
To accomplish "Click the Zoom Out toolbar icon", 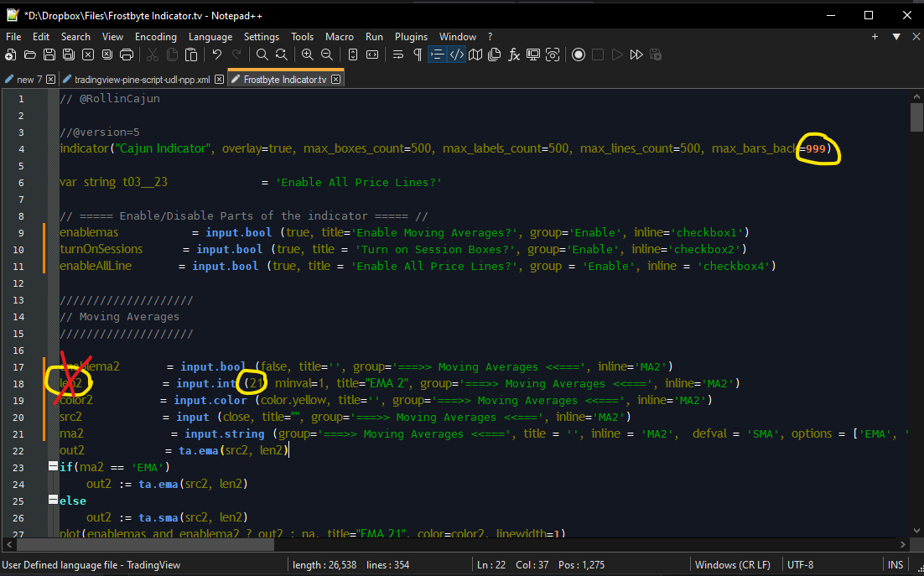I will pos(326,54).
